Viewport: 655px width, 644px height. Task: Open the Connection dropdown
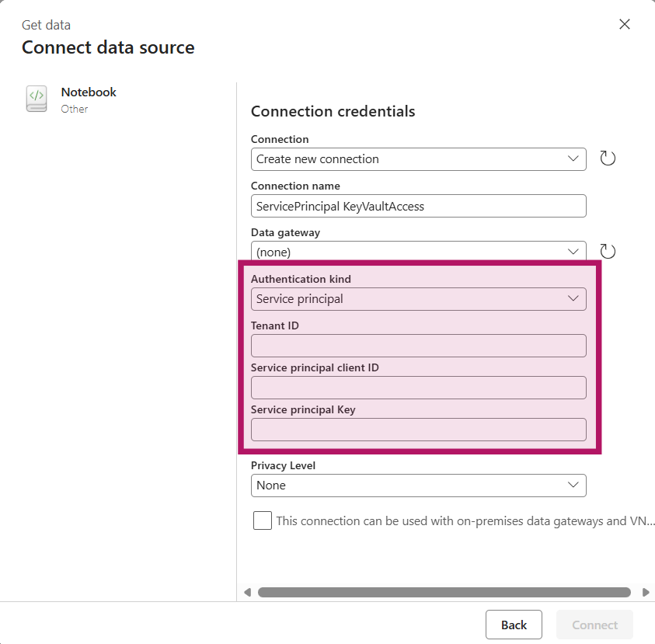point(418,159)
